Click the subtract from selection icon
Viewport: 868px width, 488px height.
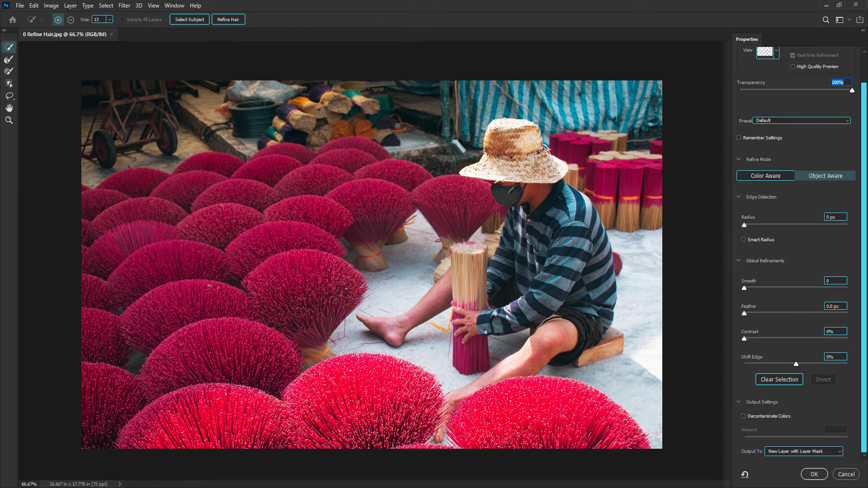point(71,19)
